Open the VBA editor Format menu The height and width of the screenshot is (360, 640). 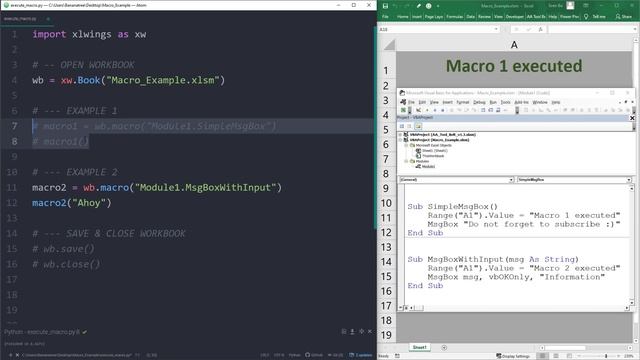[463, 102]
